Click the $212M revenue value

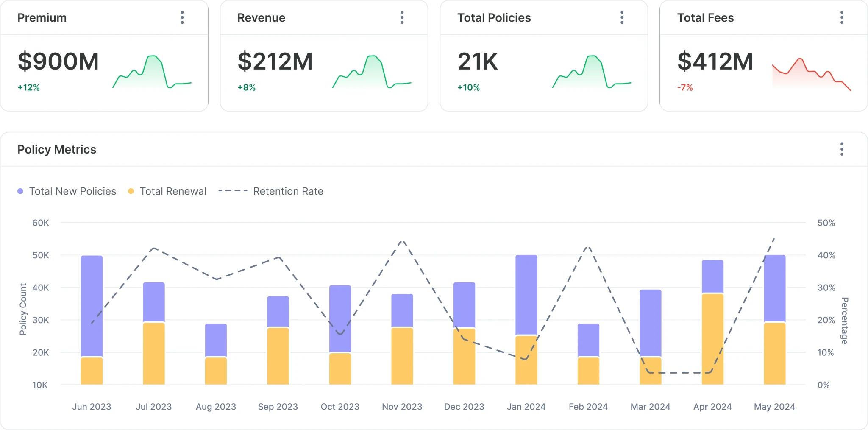click(x=275, y=61)
